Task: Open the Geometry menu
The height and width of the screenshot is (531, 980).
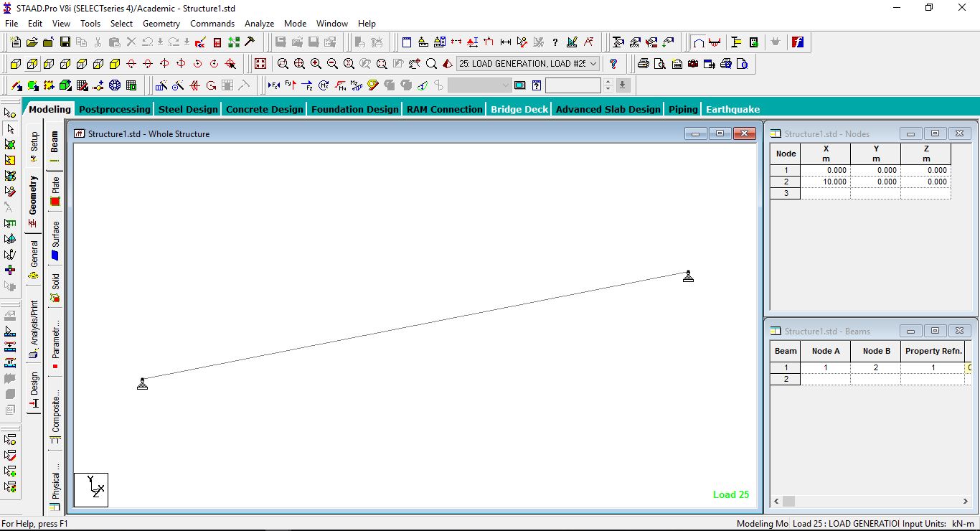Action: 161,23
